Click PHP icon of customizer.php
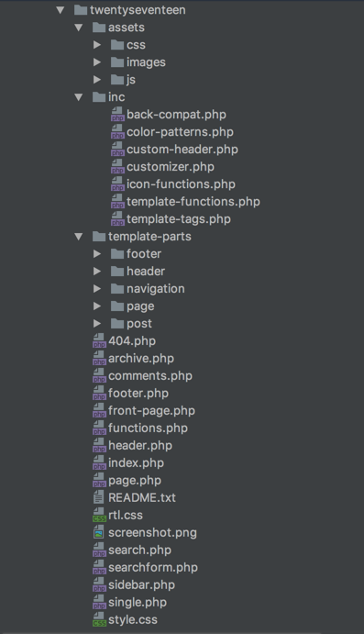The height and width of the screenshot is (634, 364). point(117,167)
